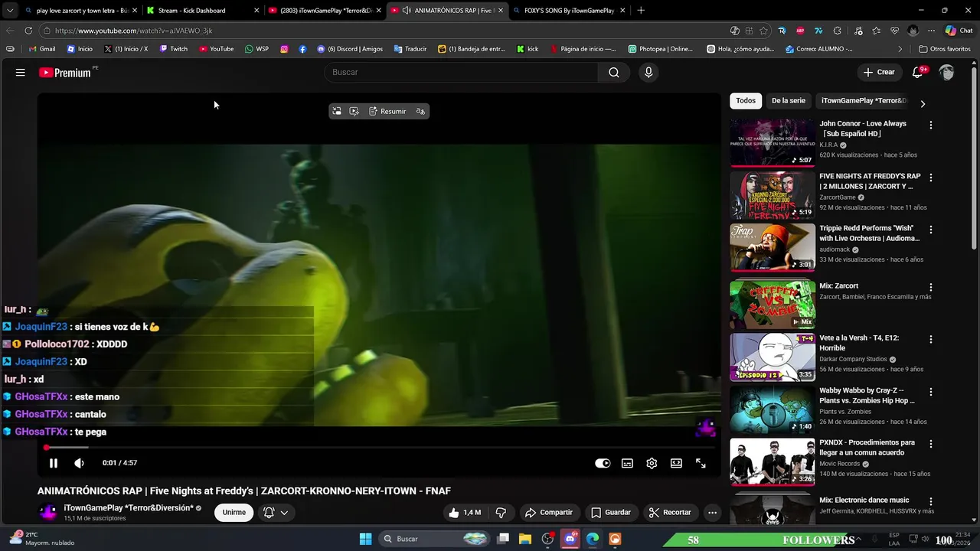Open Windows Start menu
The width and height of the screenshot is (980, 551).
pos(365,539)
